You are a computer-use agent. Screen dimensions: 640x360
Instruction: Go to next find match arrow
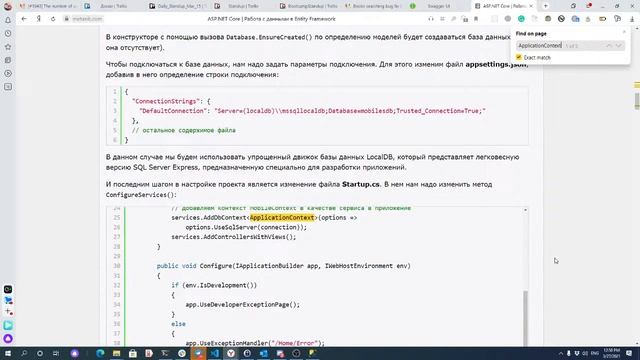click(x=618, y=46)
